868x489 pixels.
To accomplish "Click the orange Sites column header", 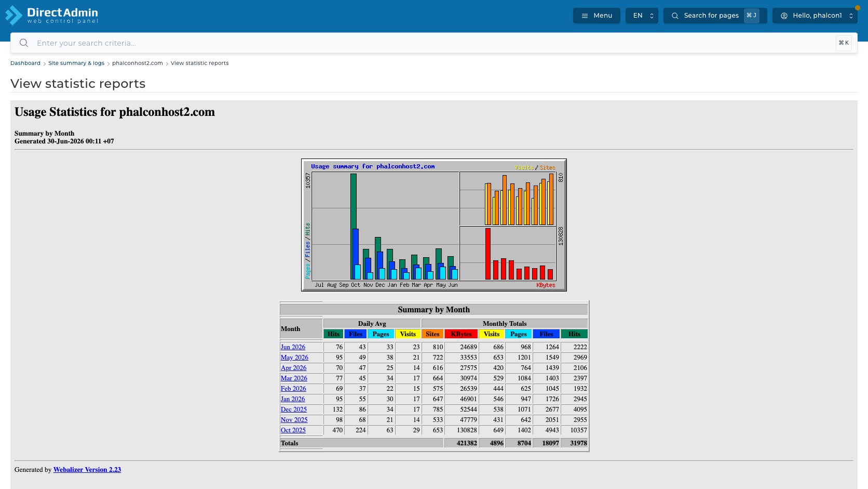I will (432, 334).
